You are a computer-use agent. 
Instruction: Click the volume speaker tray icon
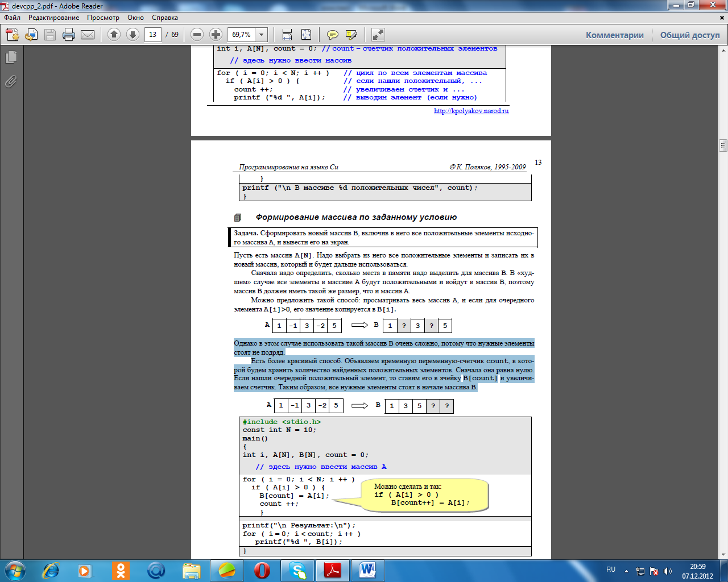668,571
